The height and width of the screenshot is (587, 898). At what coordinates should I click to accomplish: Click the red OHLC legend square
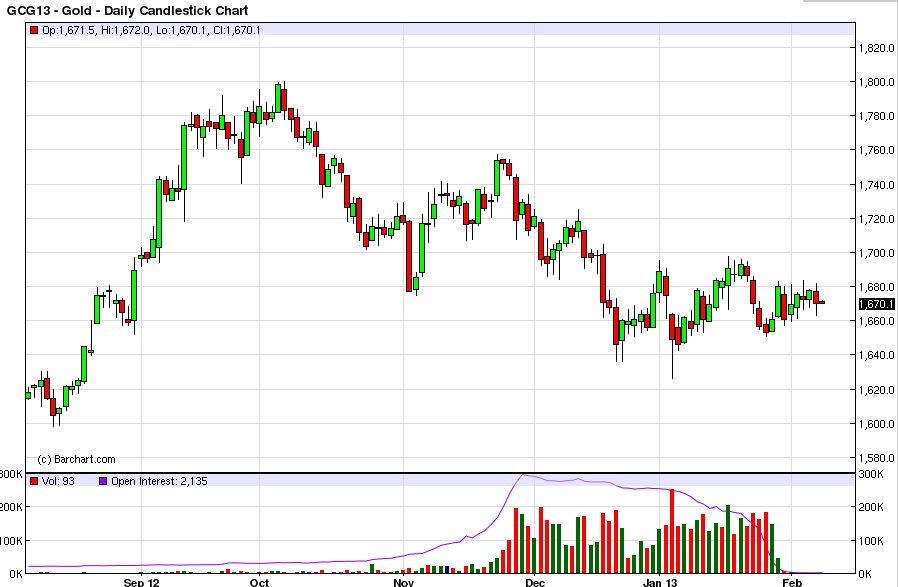click(x=34, y=30)
